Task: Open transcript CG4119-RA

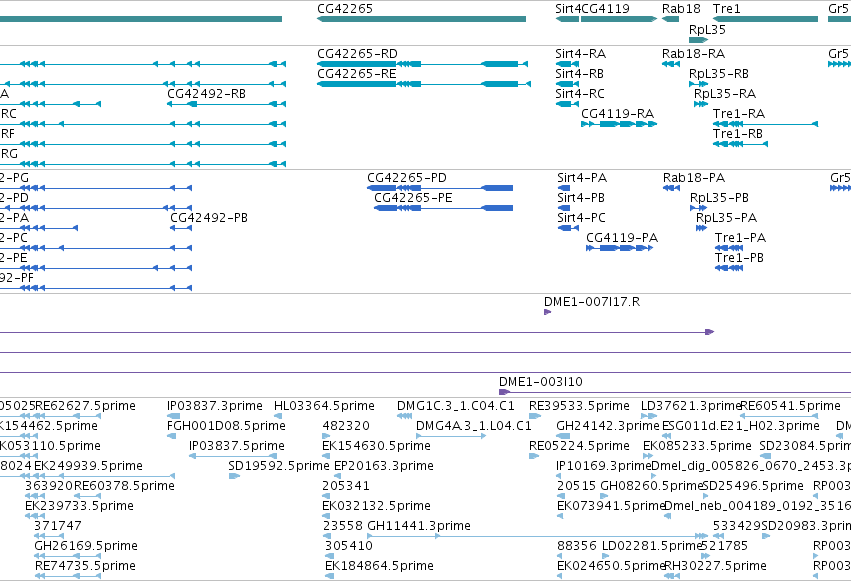Action: (x=618, y=114)
